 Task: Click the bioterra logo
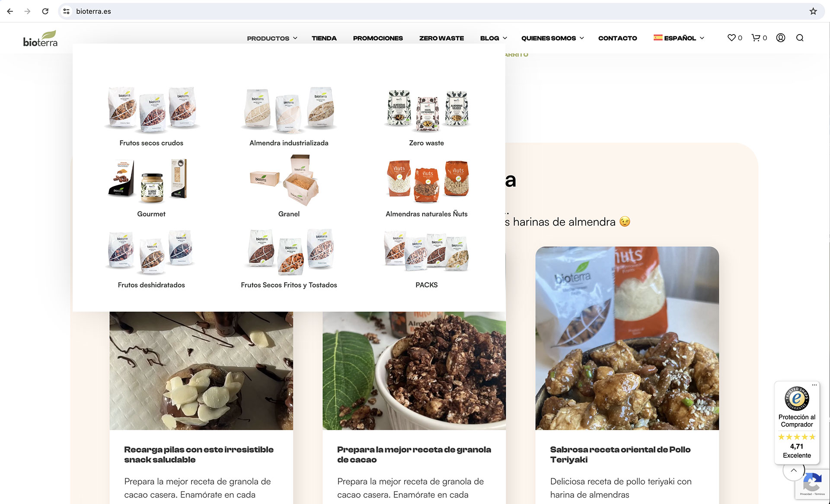point(40,38)
